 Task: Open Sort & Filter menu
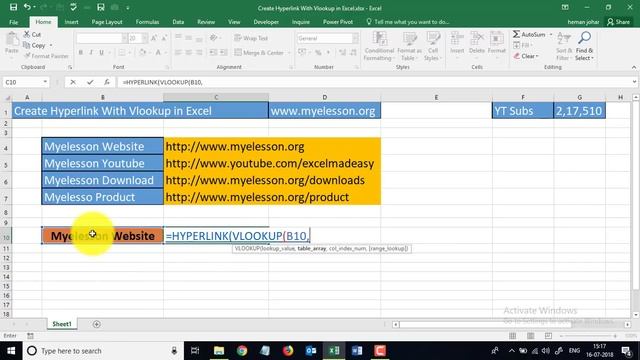(563, 46)
